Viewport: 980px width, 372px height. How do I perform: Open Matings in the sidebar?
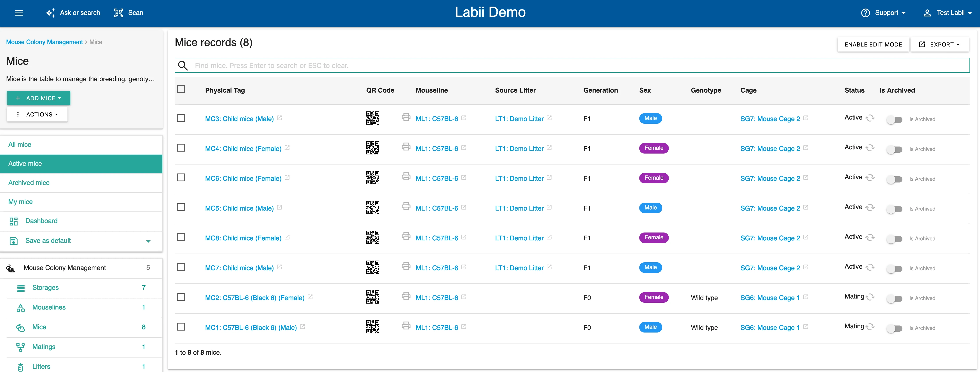44,347
